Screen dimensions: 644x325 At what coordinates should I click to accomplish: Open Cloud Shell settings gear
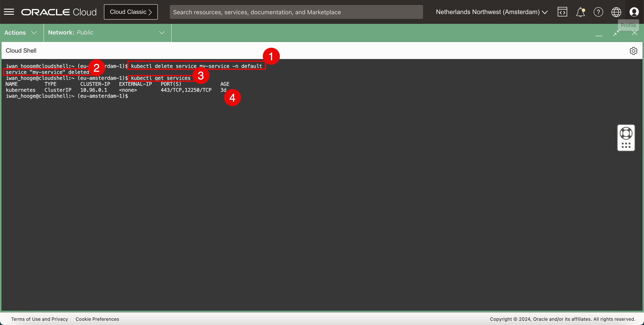633,51
